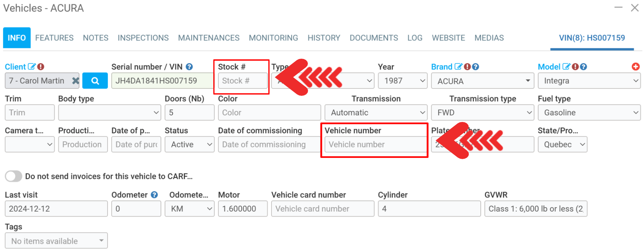Expand the Transmission dropdown set to Automatic
Image resolution: width=644 pixels, height=252 pixels.
[x=376, y=113]
